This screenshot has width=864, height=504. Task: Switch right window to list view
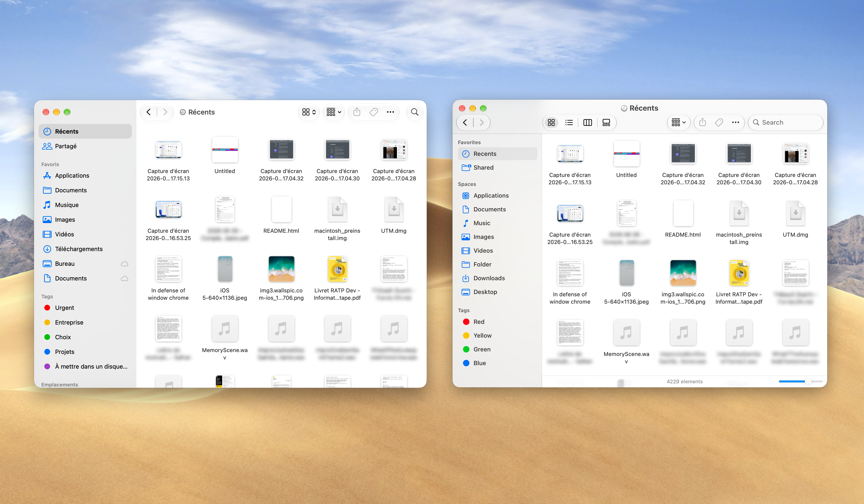pyautogui.click(x=569, y=122)
